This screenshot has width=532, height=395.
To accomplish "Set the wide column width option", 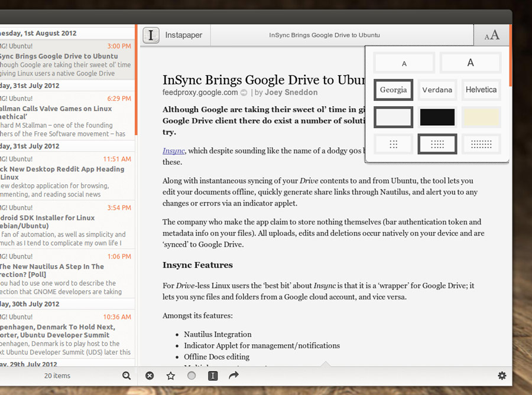I will pos(481,144).
